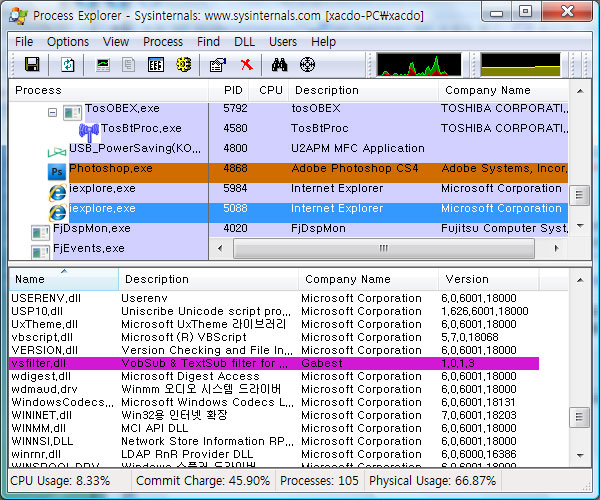The width and height of the screenshot is (600, 500).
Task: Open the Users menu
Action: [x=283, y=41]
